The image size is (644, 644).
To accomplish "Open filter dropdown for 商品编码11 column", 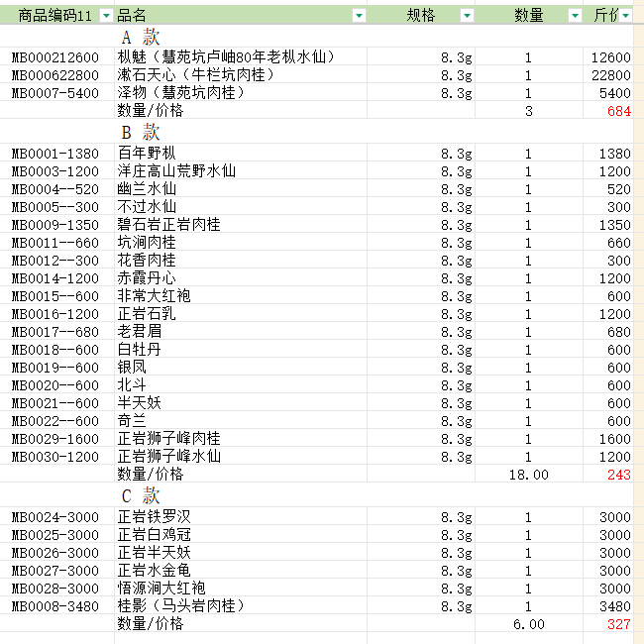I will (x=106, y=16).
